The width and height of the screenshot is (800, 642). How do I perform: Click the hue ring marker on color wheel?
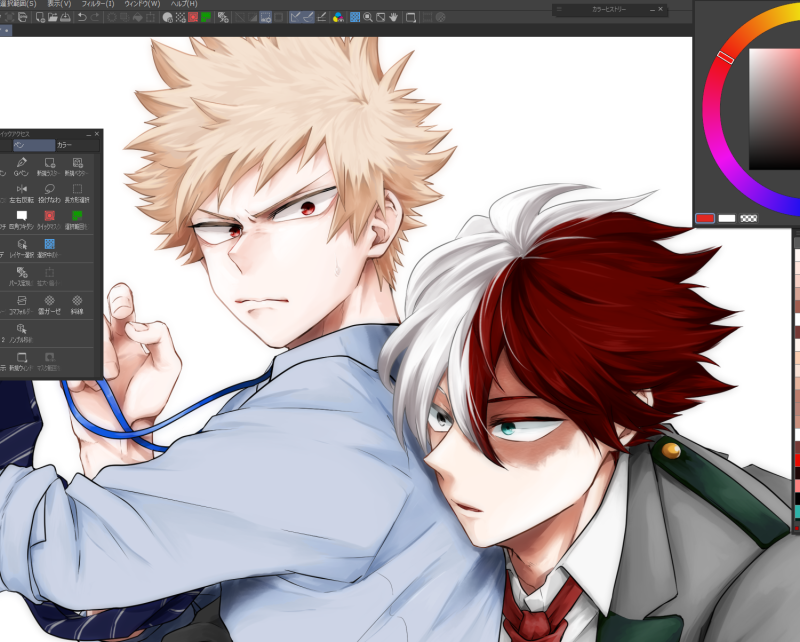pos(726,57)
